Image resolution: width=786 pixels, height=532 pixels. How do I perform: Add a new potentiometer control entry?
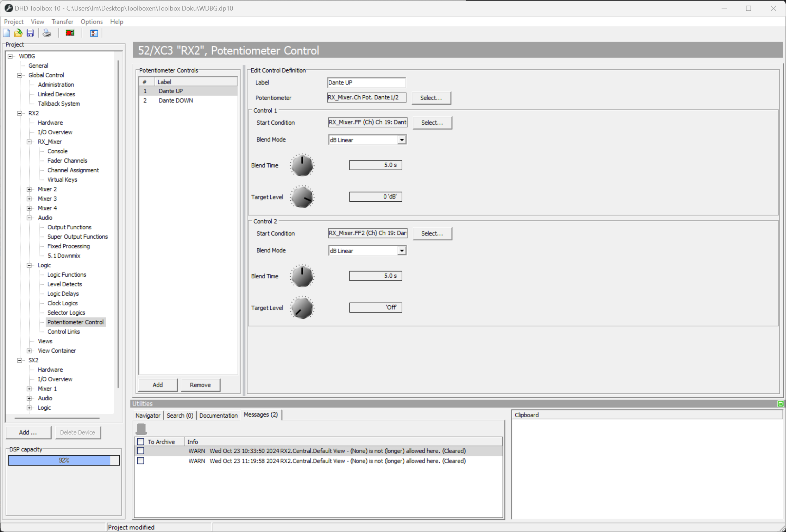click(x=157, y=385)
